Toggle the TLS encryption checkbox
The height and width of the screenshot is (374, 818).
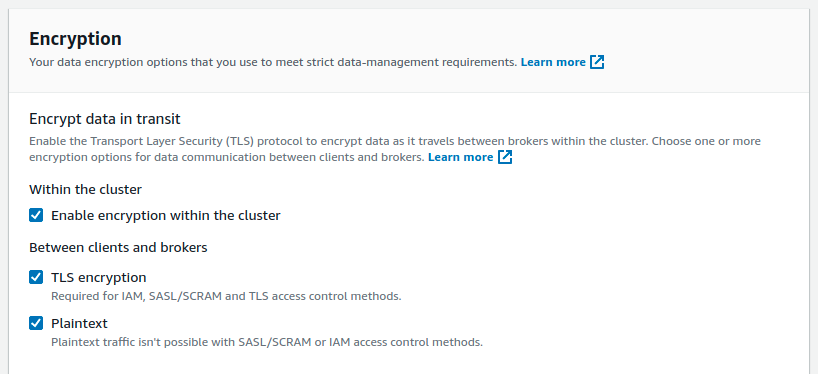(36, 277)
